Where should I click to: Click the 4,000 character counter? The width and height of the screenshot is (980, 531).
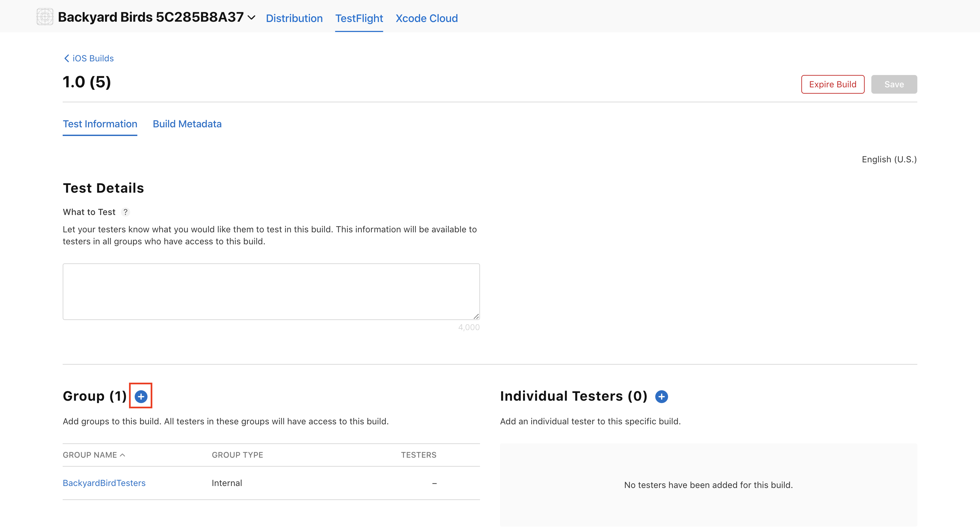469,327
